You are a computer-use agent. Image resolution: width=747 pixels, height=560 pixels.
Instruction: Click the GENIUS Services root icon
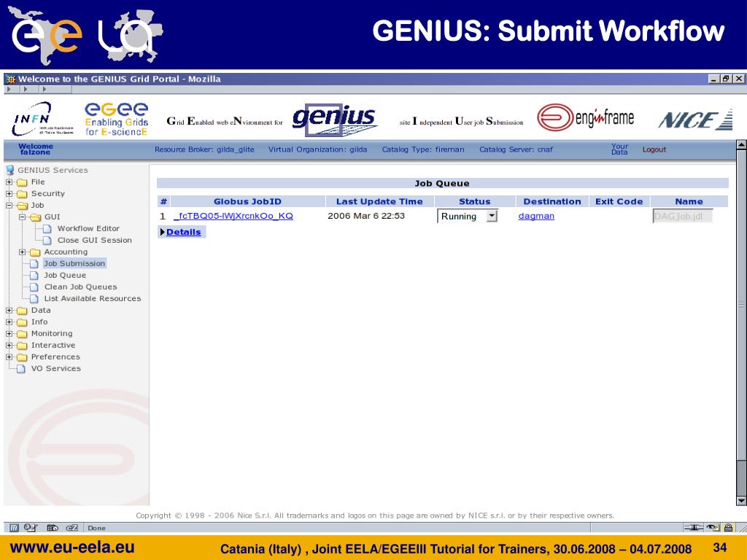pos(10,170)
